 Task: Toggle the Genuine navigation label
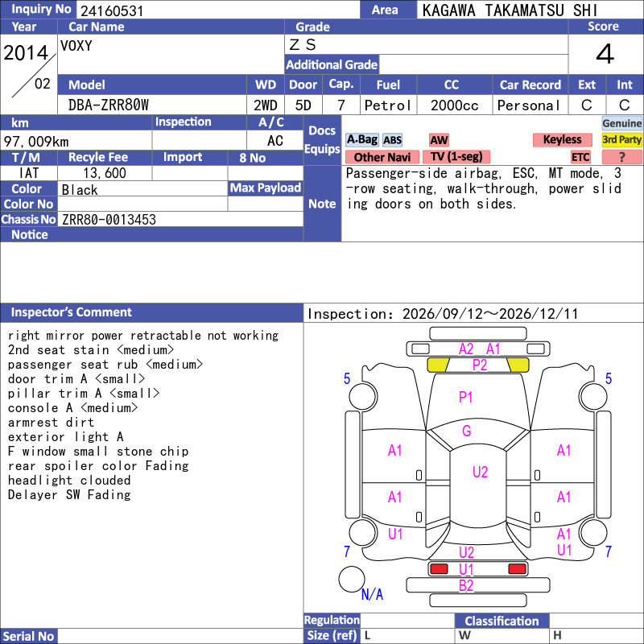tap(621, 123)
